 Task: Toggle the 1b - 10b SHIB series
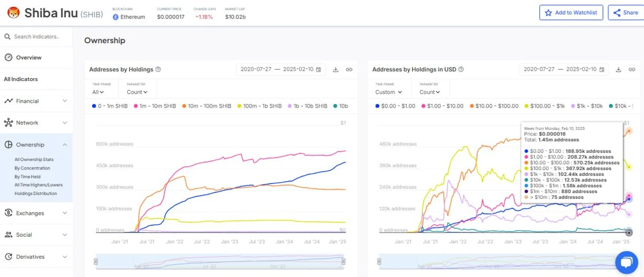point(308,106)
